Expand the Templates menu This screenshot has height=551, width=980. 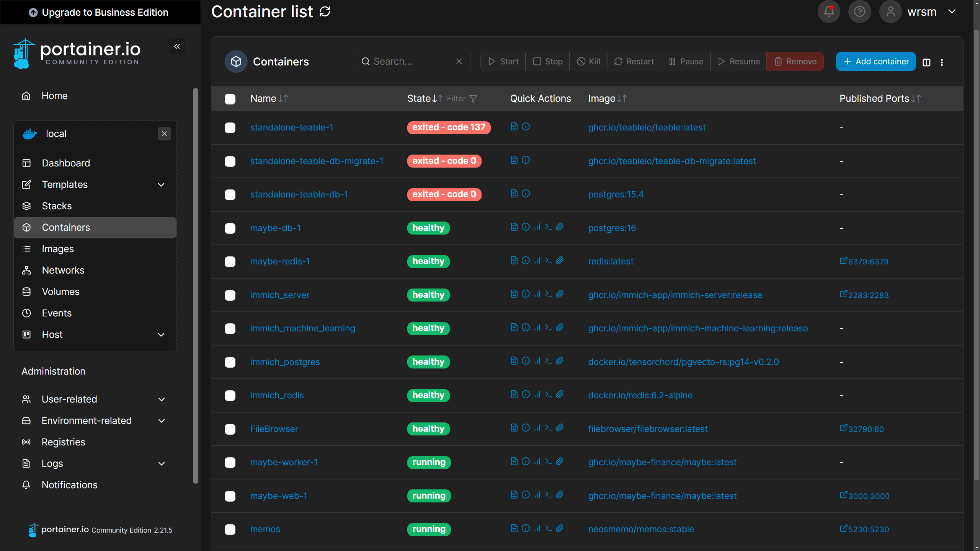pyautogui.click(x=95, y=184)
